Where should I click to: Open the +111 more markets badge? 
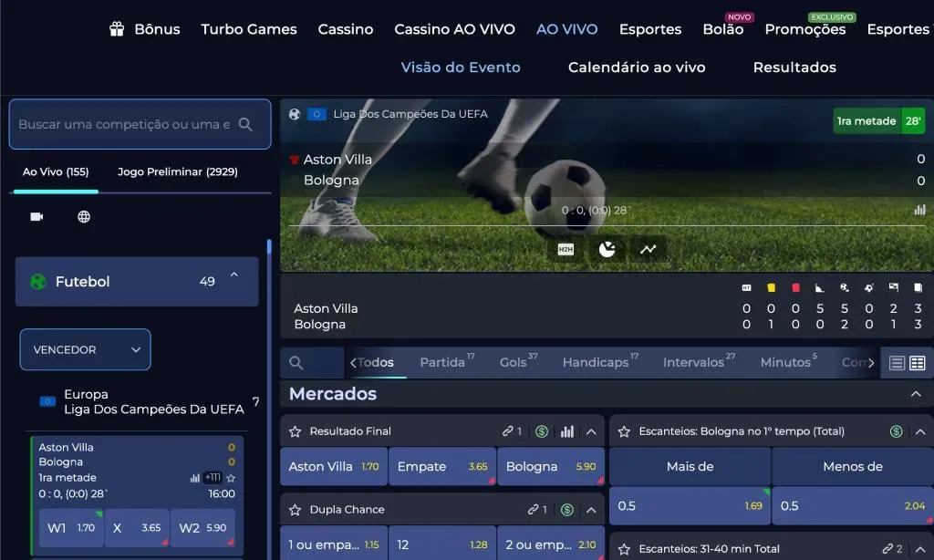coord(213,477)
